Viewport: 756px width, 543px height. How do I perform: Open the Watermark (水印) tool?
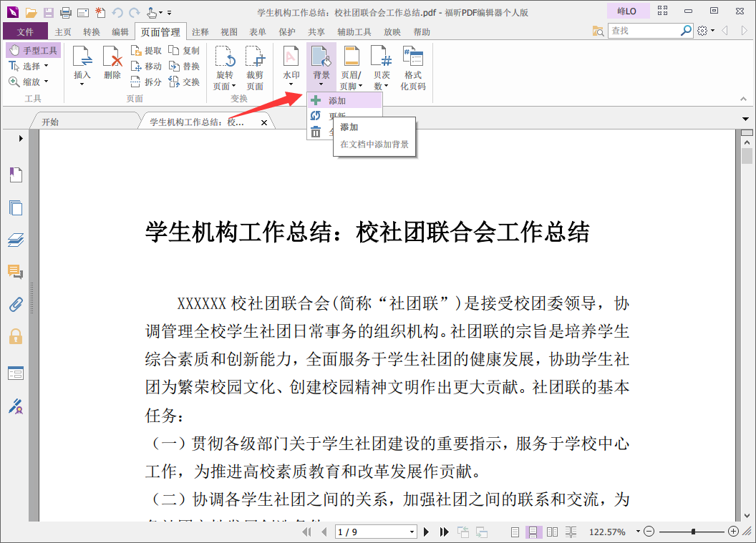click(291, 66)
